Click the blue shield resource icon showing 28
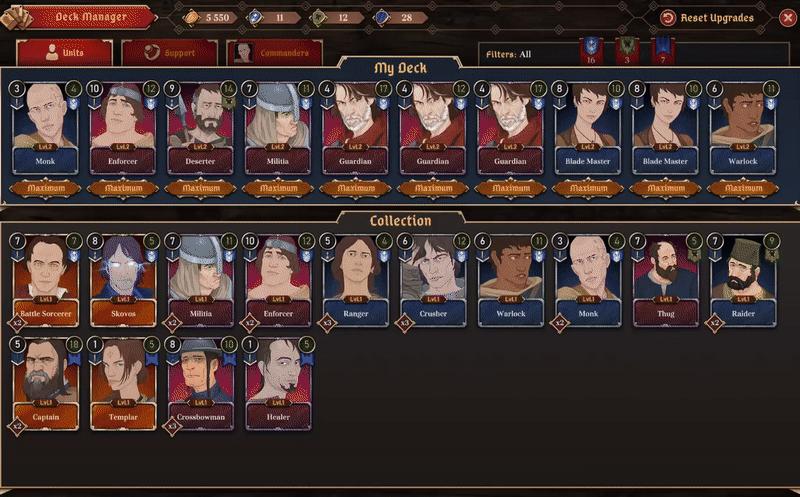Viewport: 800px width, 497px height. point(381,17)
